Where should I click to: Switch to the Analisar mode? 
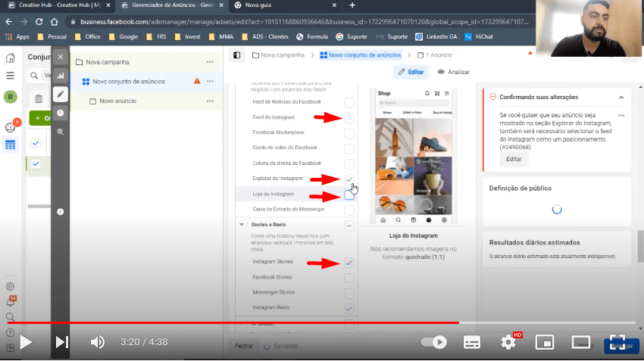[x=453, y=72]
